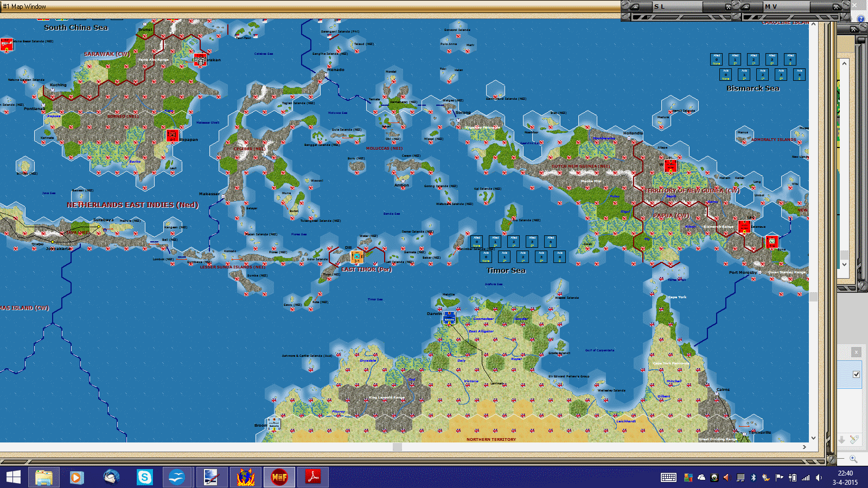Click the NETHERLANDS EAST INDIES (Ned) label

(133, 205)
